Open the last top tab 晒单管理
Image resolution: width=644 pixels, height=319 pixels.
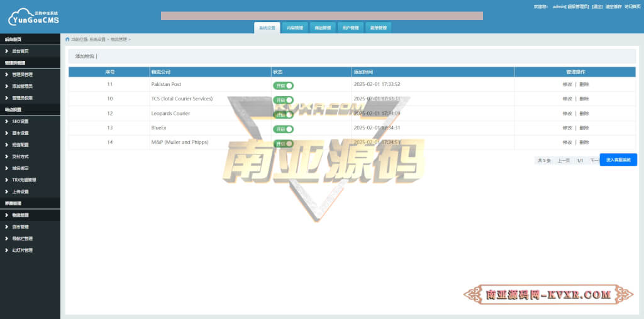(x=378, y=28)
